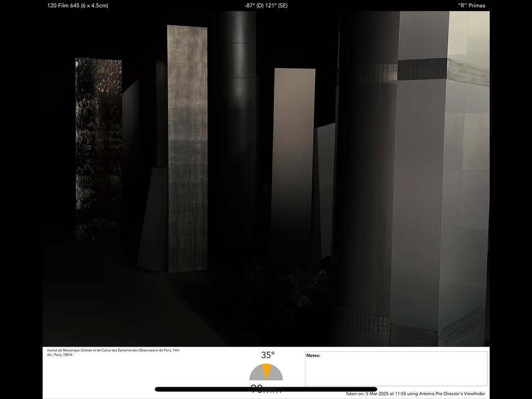Tap the orange angle wedge indicator
Screen dimensions: 532x399
point(266,370)
